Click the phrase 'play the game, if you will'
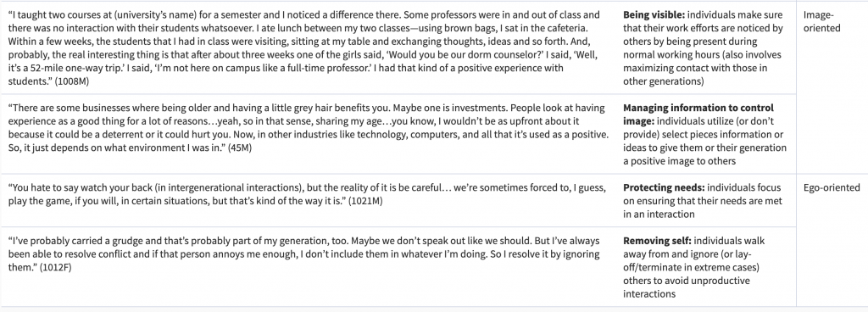The image size is (868, 312). pos(61,201)
